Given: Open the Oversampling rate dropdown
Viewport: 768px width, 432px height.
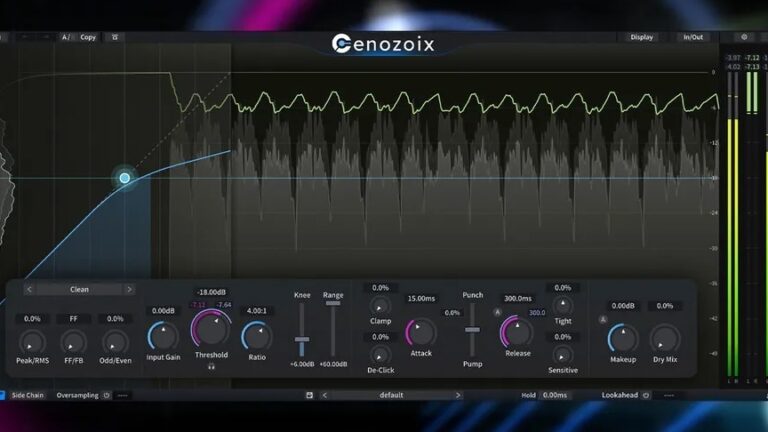Looking at the screenshot, I should pyautogui.click(x=122, y=395).
